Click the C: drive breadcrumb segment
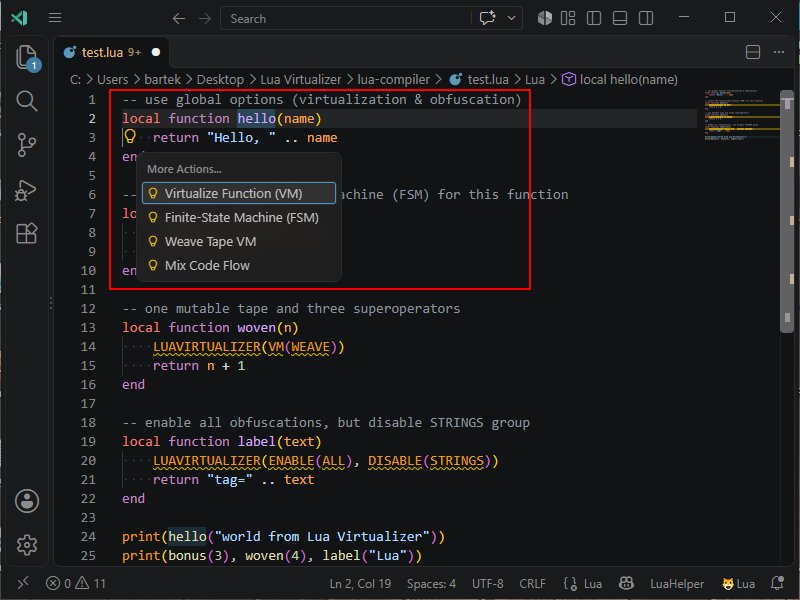Screen dimensions: 800x600 (x=75, y=80)
